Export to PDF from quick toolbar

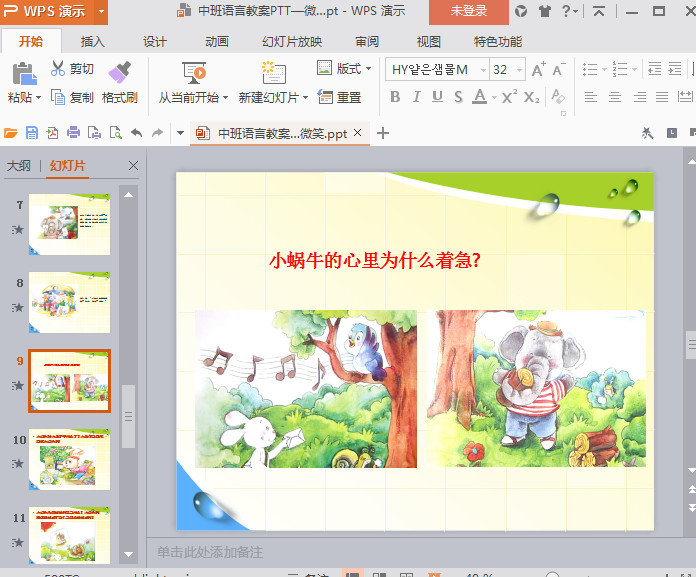click(x=52, y=133)
